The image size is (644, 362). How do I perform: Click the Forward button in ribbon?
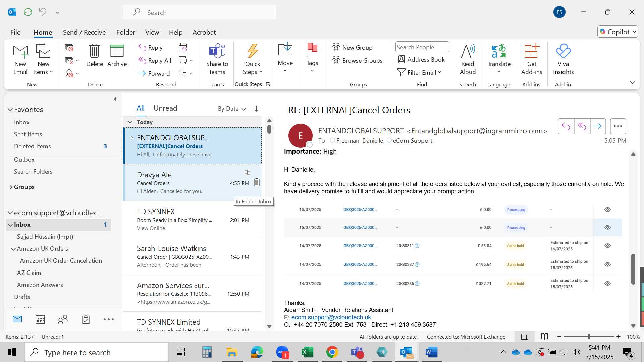154,73
